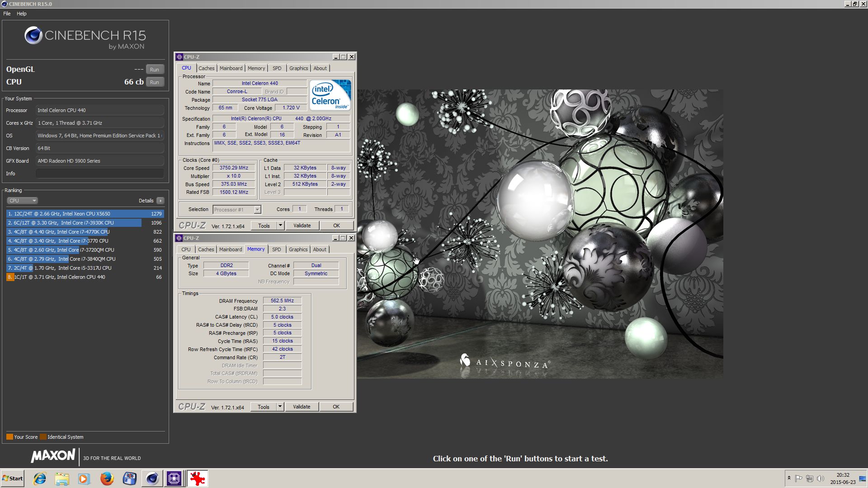This screenshot has height=488, width=868.
Task: Click the Show Desktop icon beside the clock
Action: [863, 479]
